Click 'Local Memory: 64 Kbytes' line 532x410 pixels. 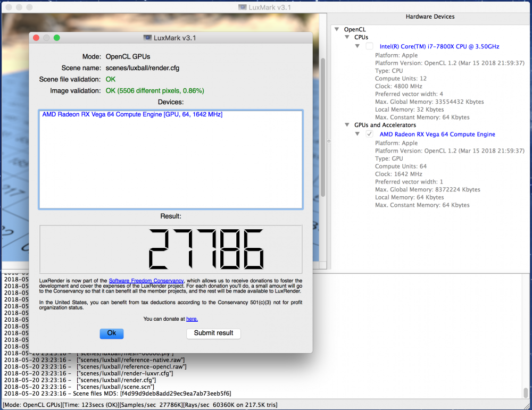pyautogui.click(x=409, y=197)
